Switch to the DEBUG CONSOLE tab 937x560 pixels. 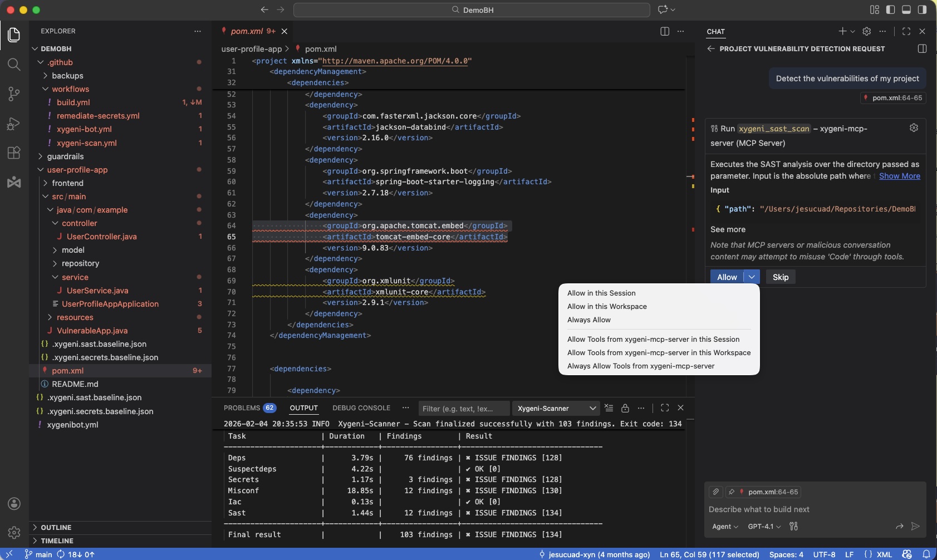361,408
